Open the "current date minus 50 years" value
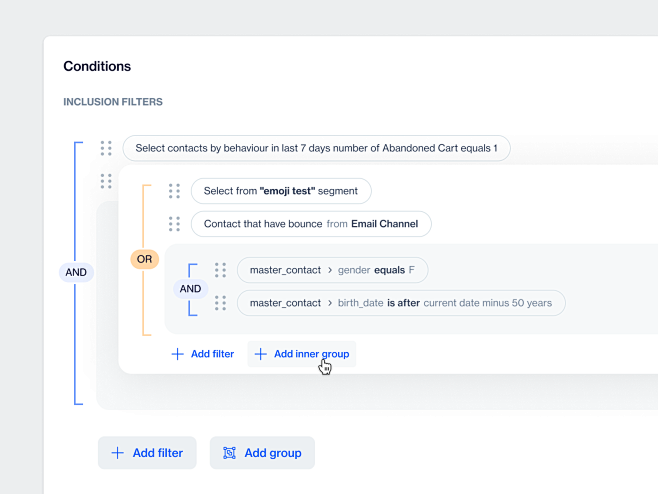 coord(488,302)
